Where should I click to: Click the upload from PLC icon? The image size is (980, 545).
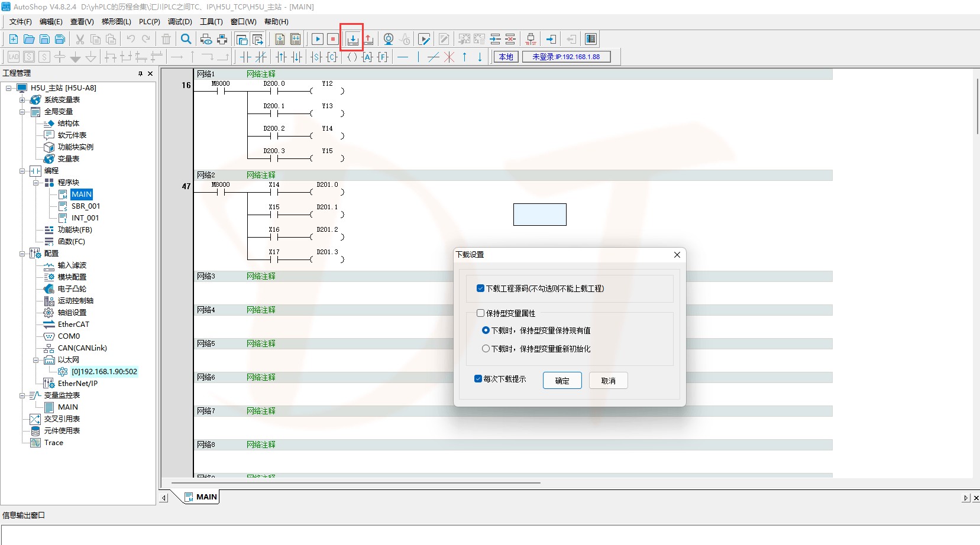pos(368,38)
